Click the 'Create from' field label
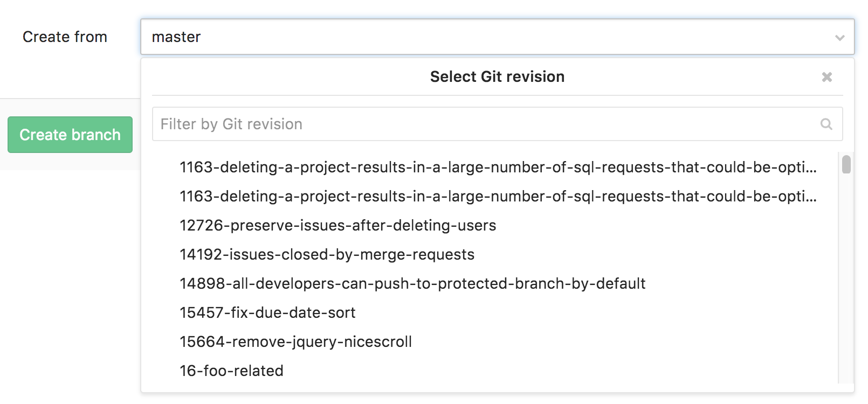Viewport: 868px width, 404px height. click(65, 37)
